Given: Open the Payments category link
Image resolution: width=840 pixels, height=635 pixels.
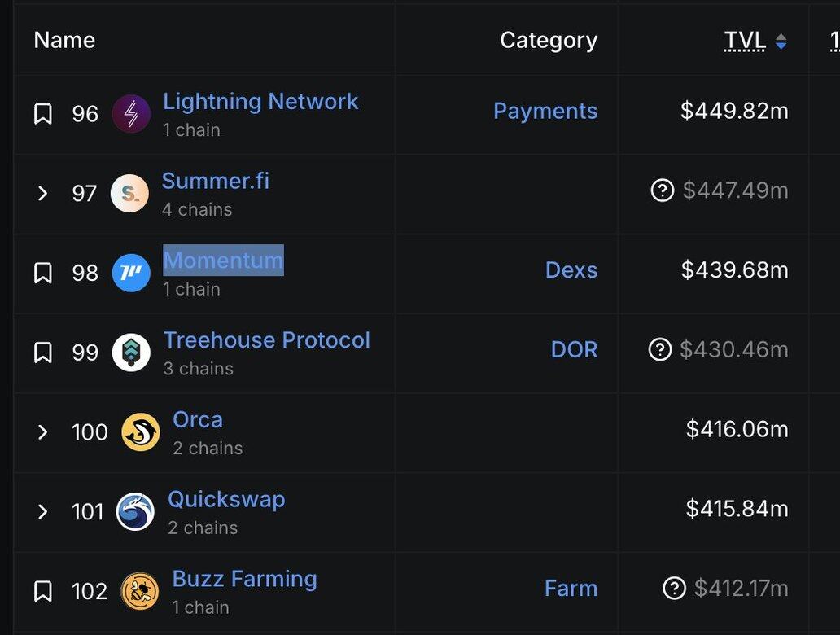Looking at the screenshot, I should coord(545,111).
